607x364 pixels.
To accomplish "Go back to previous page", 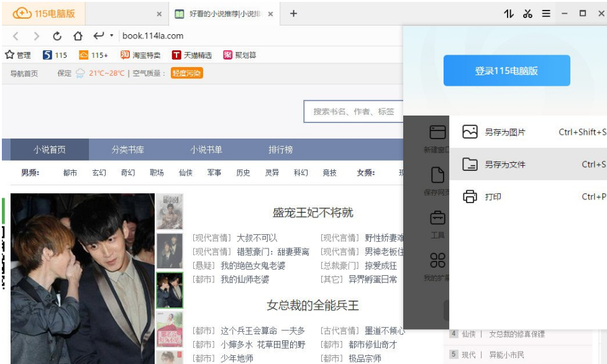I will [x=16, y=36].
